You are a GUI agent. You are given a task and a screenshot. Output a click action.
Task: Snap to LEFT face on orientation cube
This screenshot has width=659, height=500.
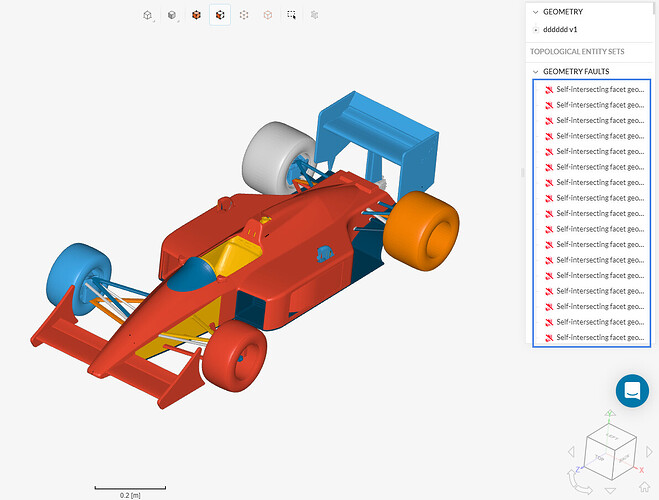[x=612, y=438]
